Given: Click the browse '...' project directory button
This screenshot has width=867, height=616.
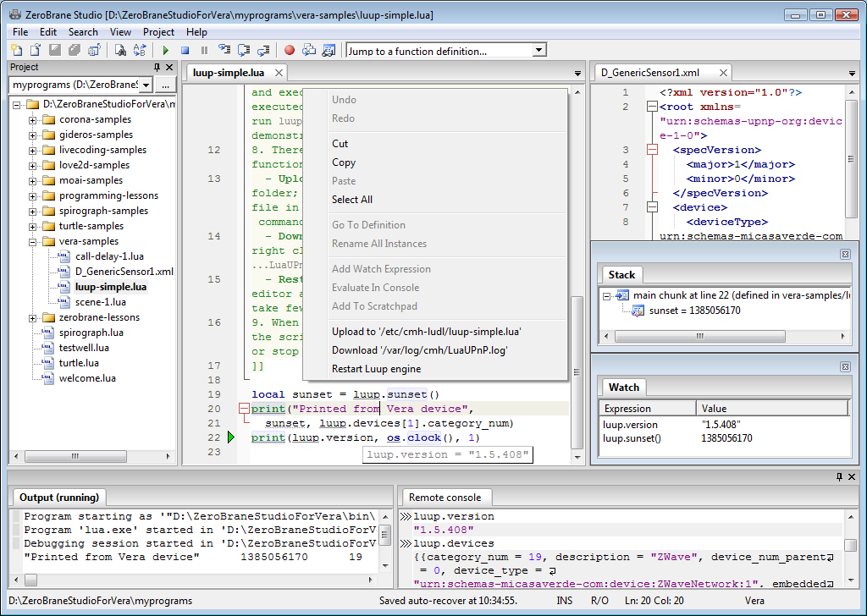Looking at the screenshot, I should pos(165,85).
